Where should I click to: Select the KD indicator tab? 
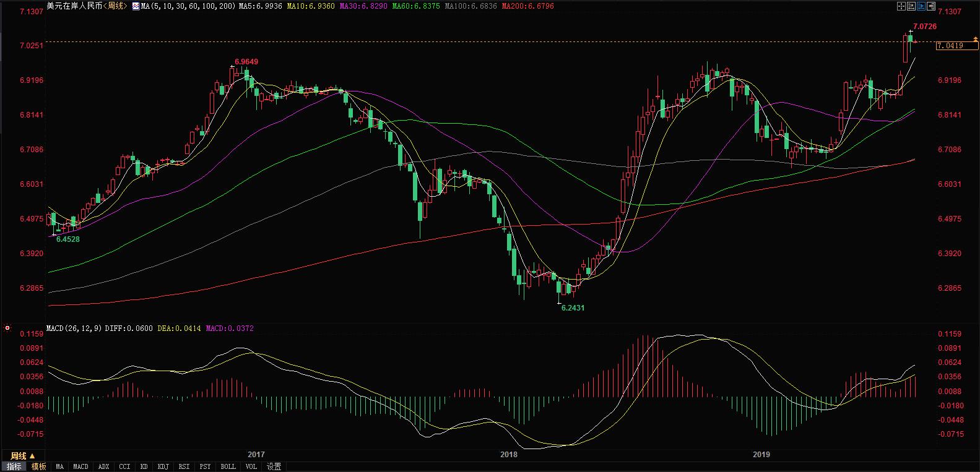(144, 466)
